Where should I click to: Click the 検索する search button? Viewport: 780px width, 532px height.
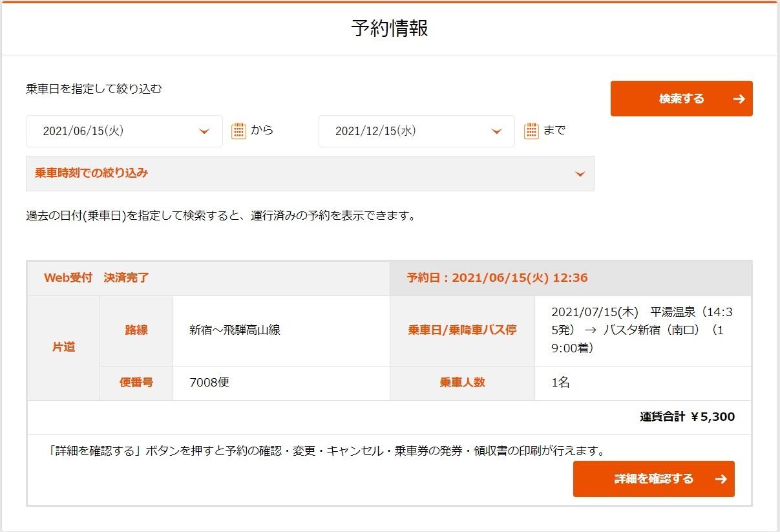point(681,99)
